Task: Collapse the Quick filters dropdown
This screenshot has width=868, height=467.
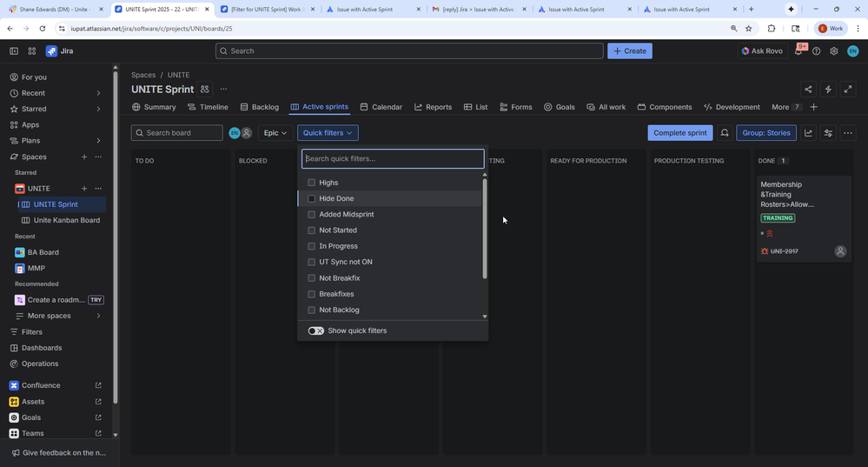Action: click(328, 133)
